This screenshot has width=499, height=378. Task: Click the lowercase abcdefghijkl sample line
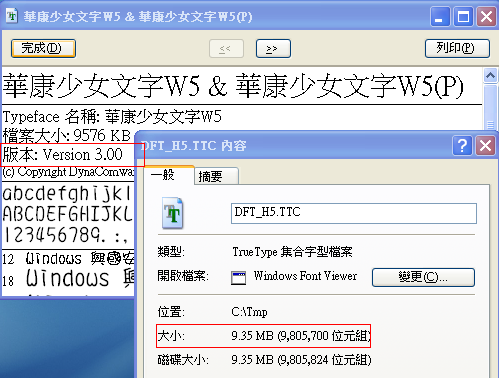(68, 194)
